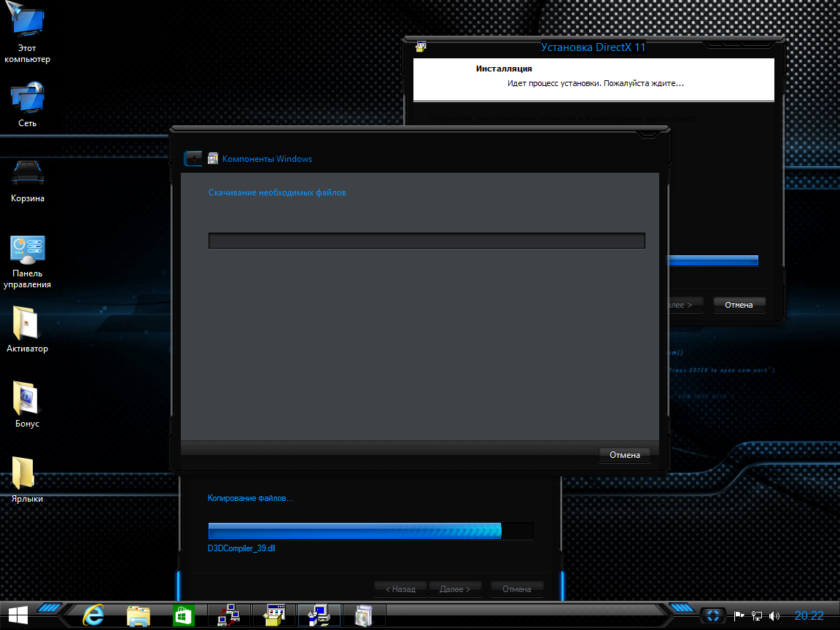The image size is (840, 630).
Task: Open Панель управления desktop icon
Action: click(x=27, y=262)
